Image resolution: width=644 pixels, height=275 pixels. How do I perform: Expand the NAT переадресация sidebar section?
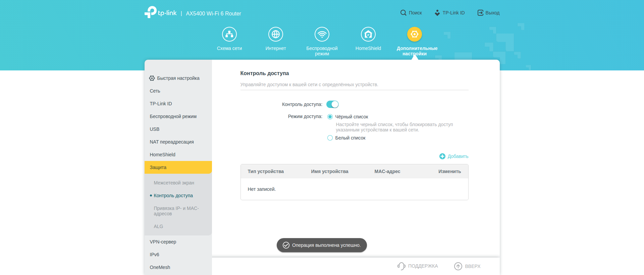pyautogui.click(x=172, y=142)
